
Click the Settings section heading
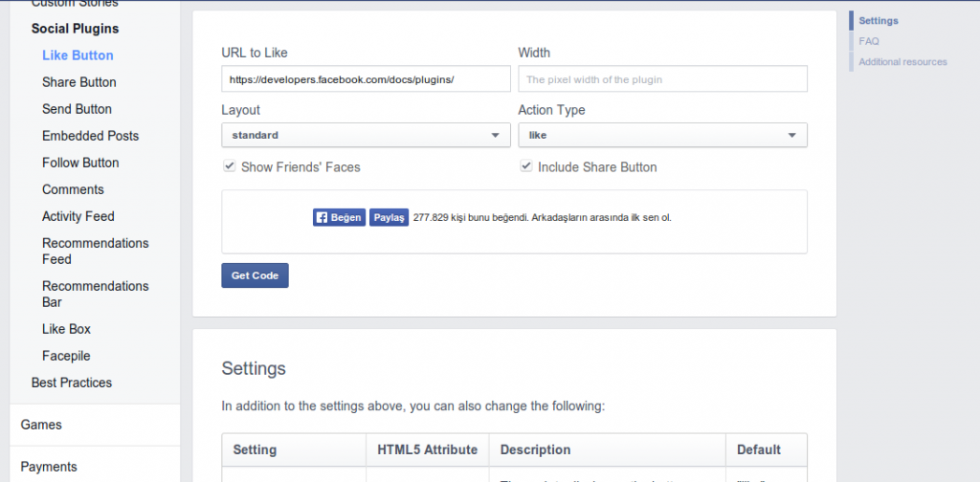[254, 368]
